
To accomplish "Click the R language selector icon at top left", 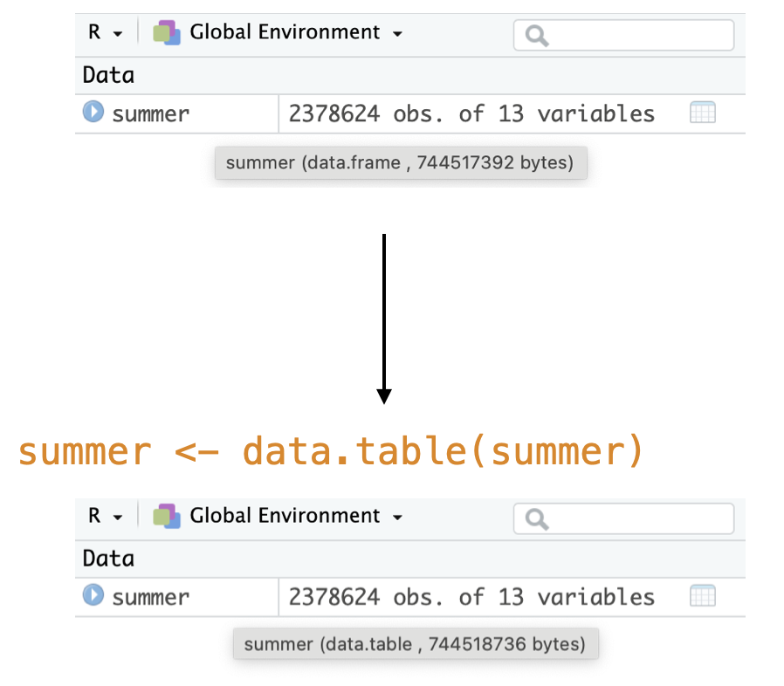I will [x=93, y=31].
